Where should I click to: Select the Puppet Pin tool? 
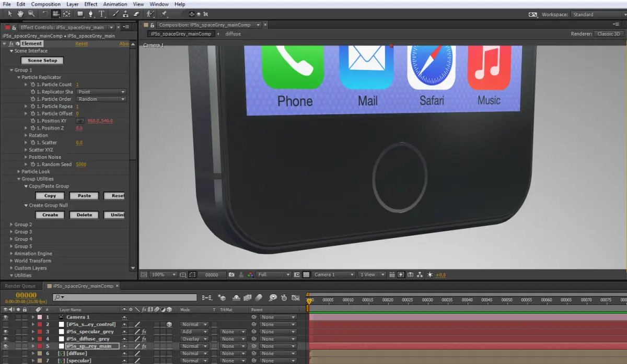164,14
